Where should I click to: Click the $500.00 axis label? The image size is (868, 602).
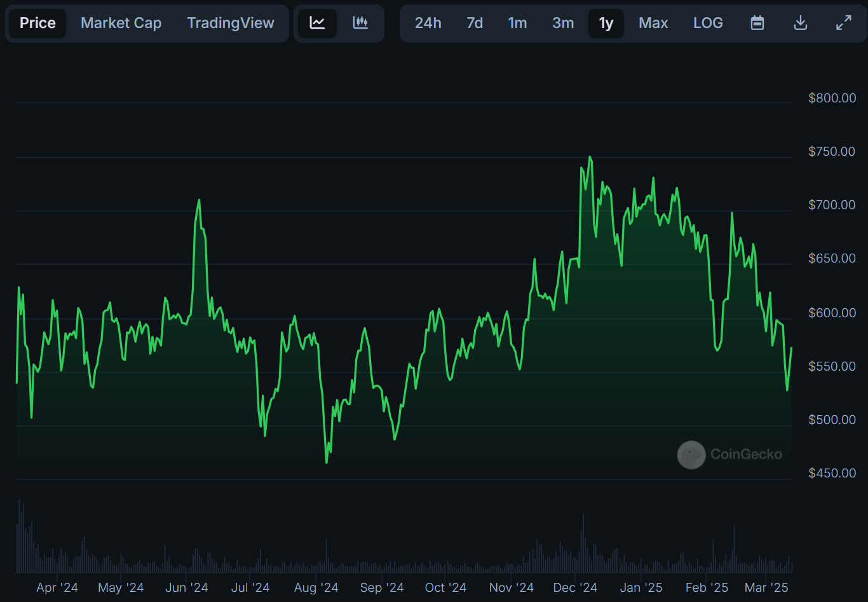point(832,420)
